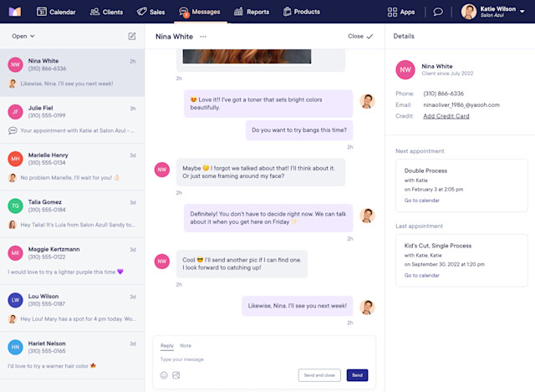The width and height of the screenshot is (535, 392).
Task: Click the MK avatar for Maggie Kertzmann
Action: (x=15, y=252)
